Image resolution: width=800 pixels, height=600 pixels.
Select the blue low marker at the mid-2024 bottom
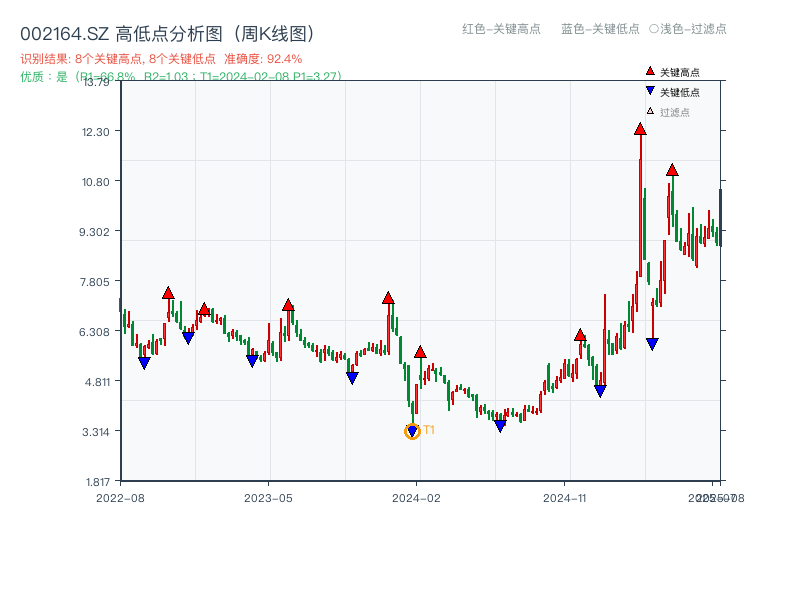[x=501, y=426]
